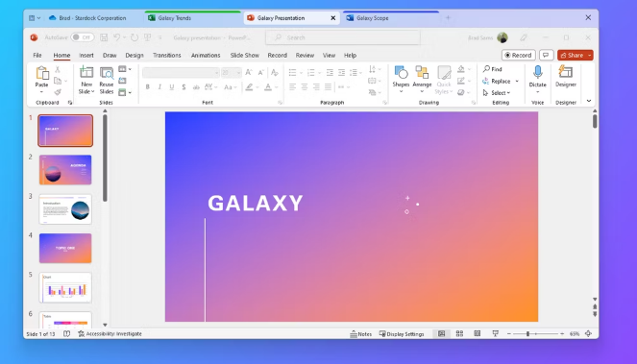
Task: Click the Record button
Action: pyautogui.click(x=518, y=55)
